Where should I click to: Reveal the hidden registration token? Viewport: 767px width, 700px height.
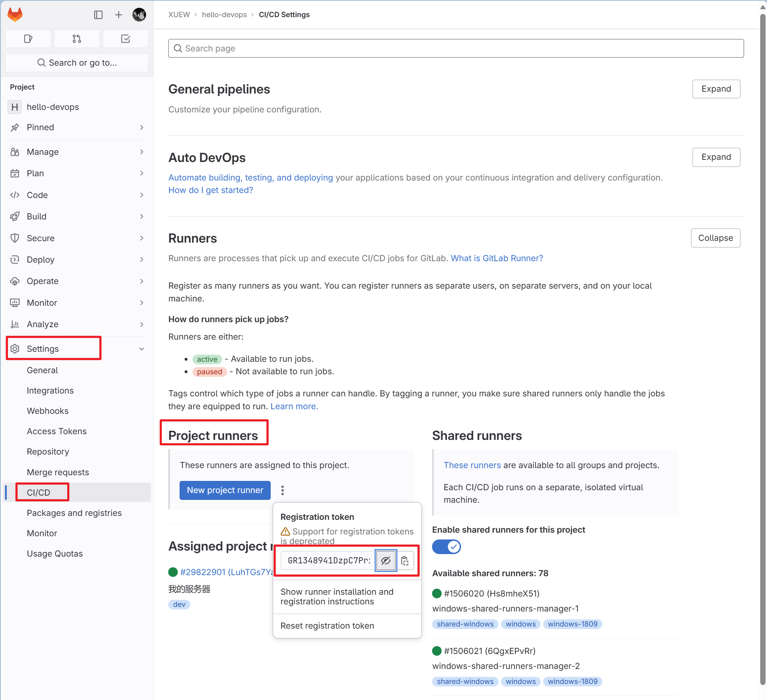(x=386, y=560)
